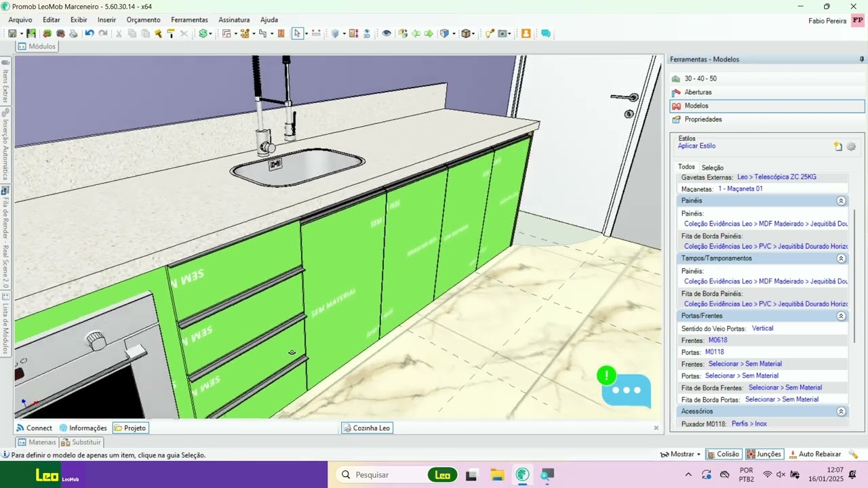This screenshot has width=868, height=488.
Task: Click the Cozinha Leo document tab
Action: [x=367, y=428]
